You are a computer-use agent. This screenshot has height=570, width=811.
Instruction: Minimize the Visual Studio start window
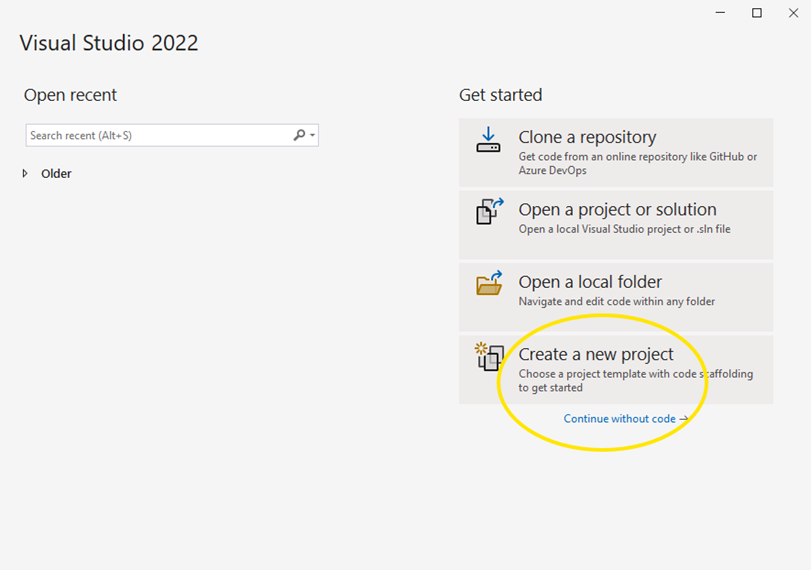(720, 13)
